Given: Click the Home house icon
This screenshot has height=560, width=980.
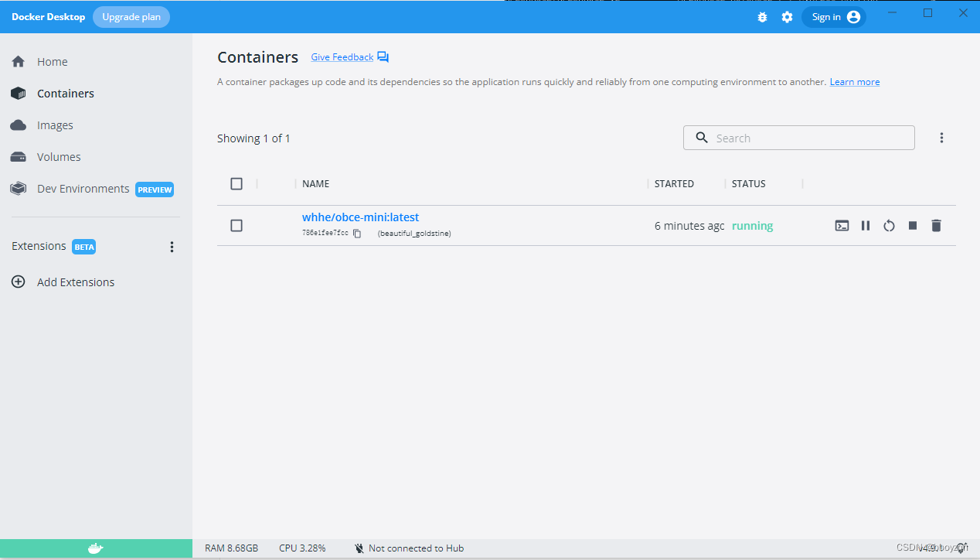Looking at the screenshot, I should (x=19, y=62).
